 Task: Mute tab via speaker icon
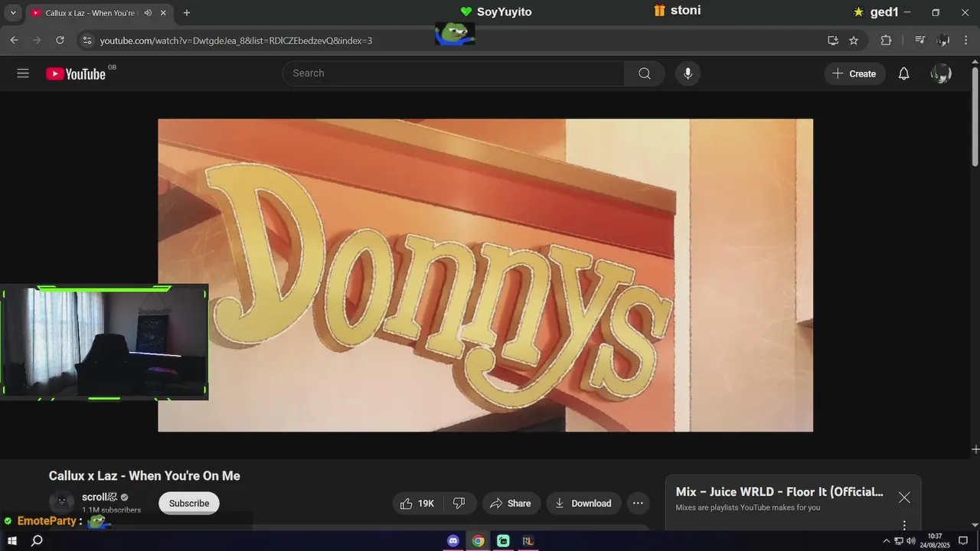pos(148,13)
